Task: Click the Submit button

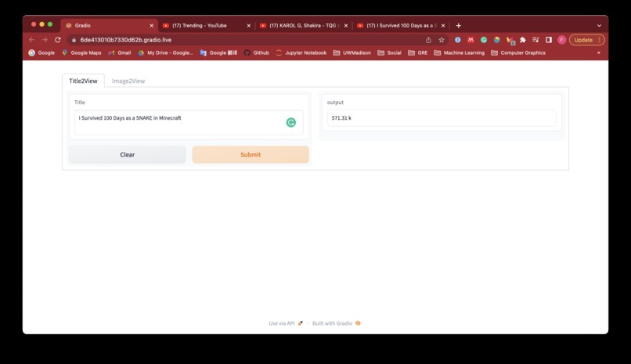Action: [251, 154]
